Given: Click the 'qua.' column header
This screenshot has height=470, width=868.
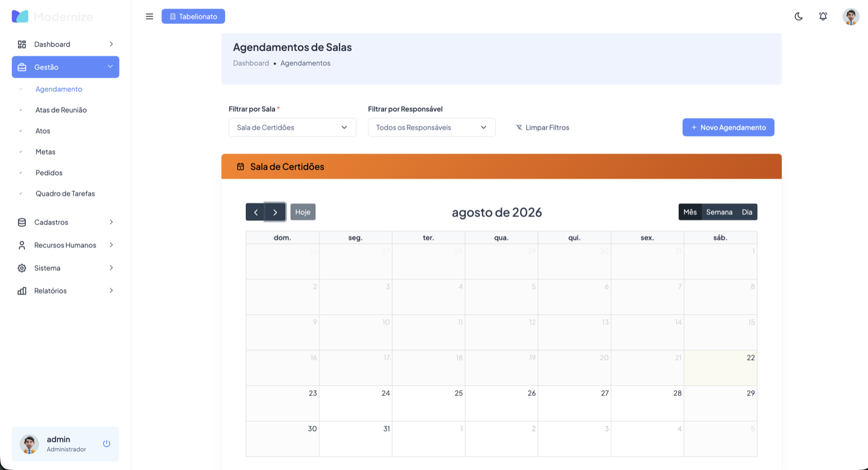Looking at the screenshot, I should (501, 238).
